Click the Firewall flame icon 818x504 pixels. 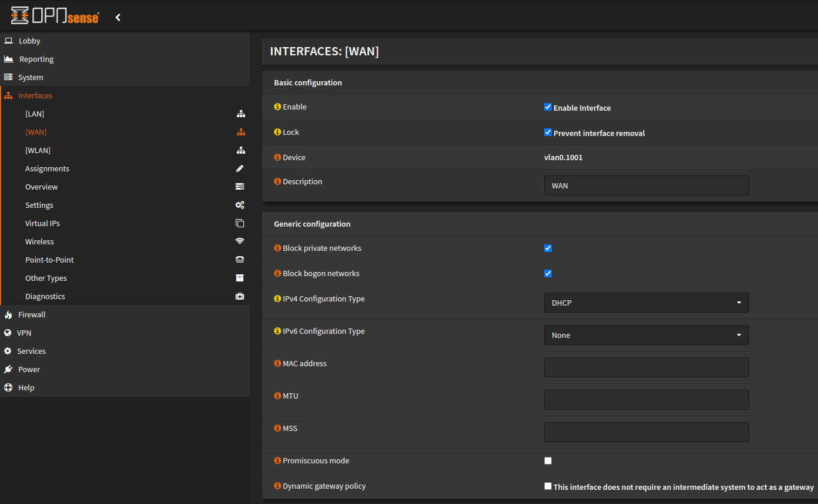point(8,314)
